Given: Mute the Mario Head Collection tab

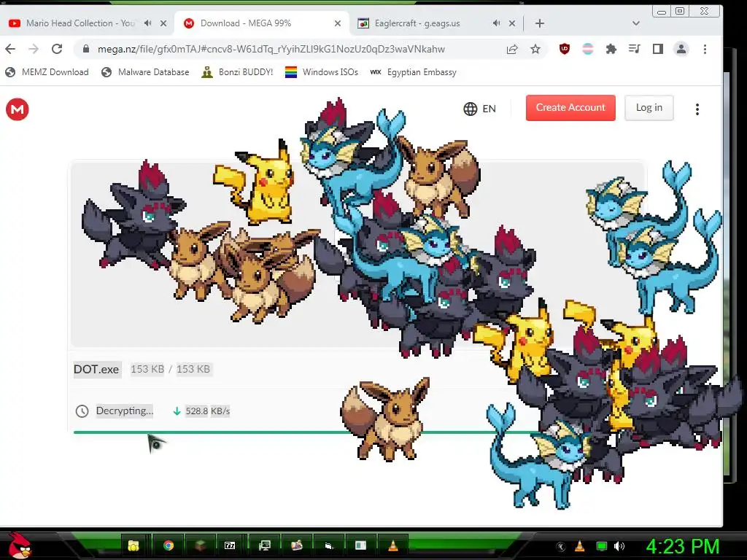Looking at the screenshot, I should pyautogui.click(x=147, y=23).
